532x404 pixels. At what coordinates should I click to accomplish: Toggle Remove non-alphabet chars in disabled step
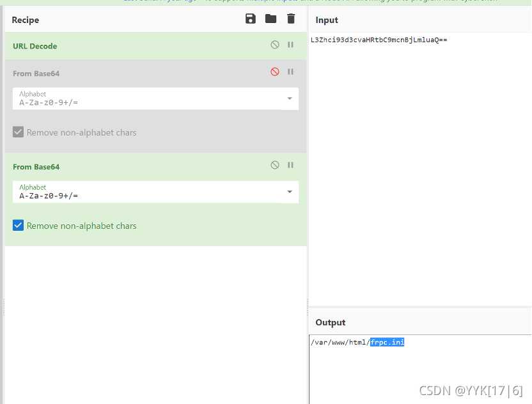coord(19,132)
